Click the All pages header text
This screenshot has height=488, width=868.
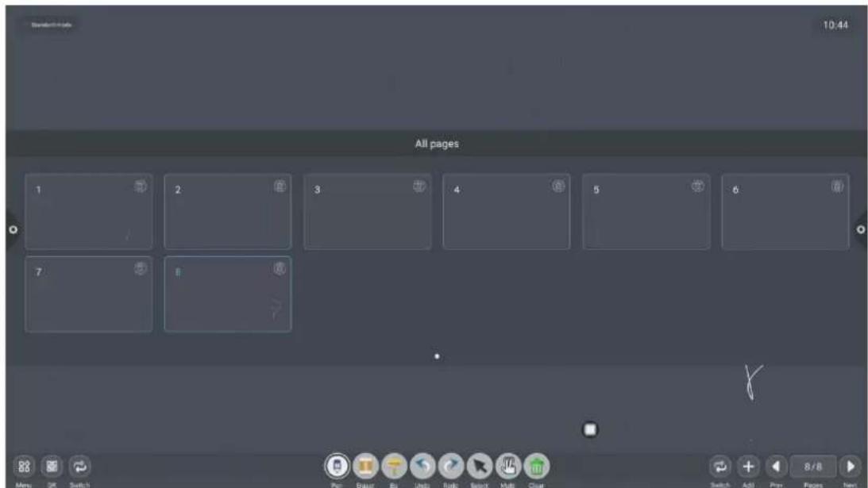click(x=437, y=144)
